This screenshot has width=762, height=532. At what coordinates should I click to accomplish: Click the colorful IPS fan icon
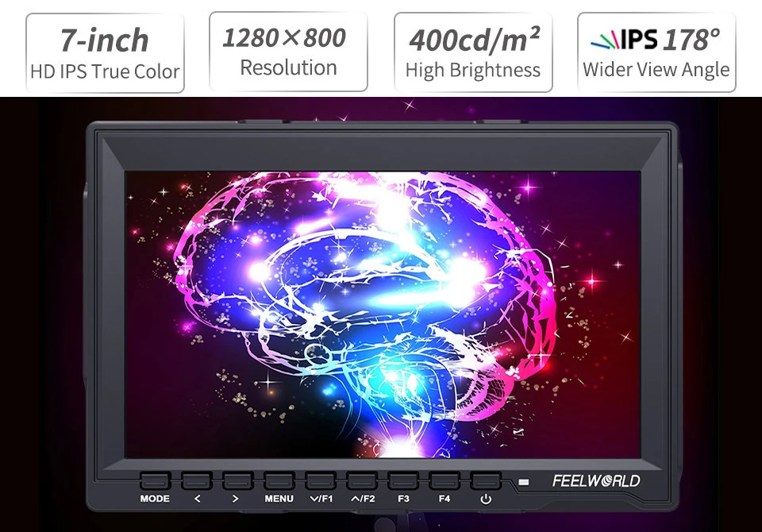605,40
